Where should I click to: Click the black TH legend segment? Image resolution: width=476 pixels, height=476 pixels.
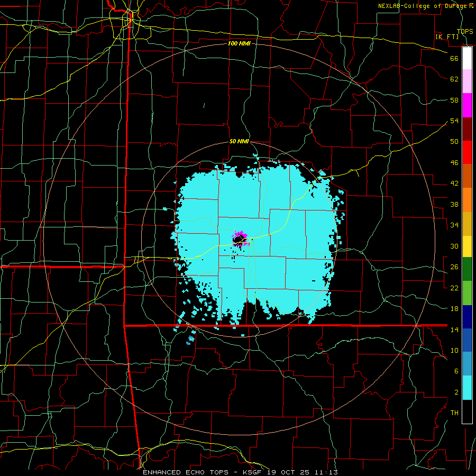467,411
